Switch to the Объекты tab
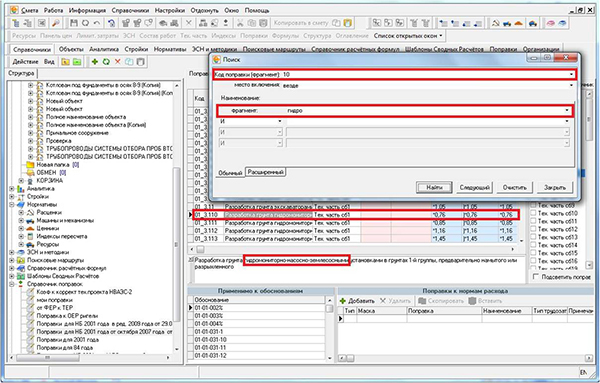Image resolution: width=600 pixels, height=383 pixels. pos(71,49)
